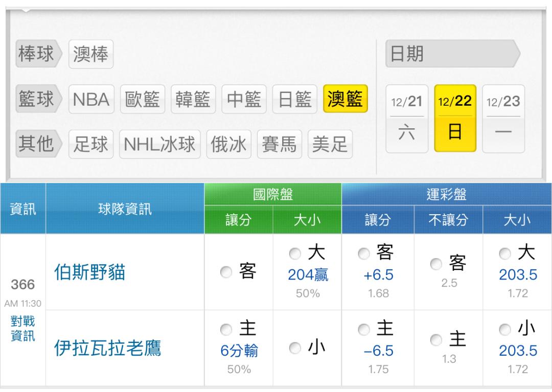Screen dimensions: 552x392
Task: Switch to date 12/21 六
Action: (x=407, y=119)
